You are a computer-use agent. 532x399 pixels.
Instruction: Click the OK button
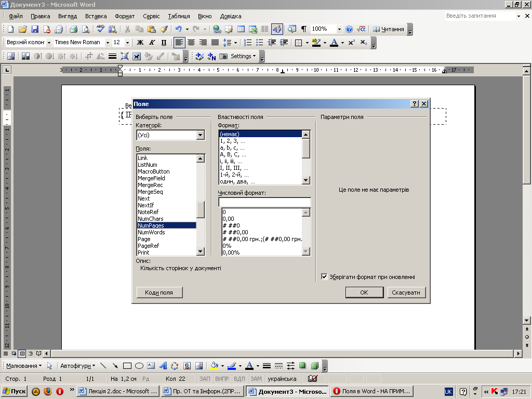(x=364, y=292)
